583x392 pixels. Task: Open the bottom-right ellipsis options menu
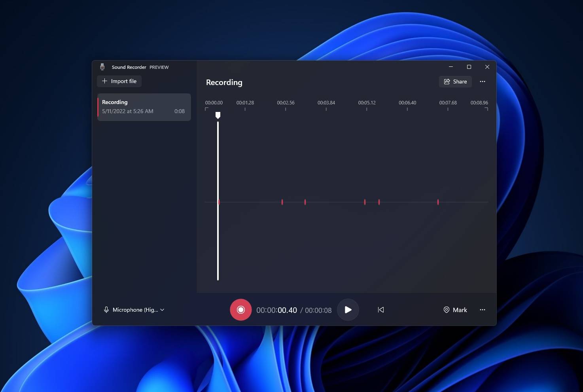[482, 310]
